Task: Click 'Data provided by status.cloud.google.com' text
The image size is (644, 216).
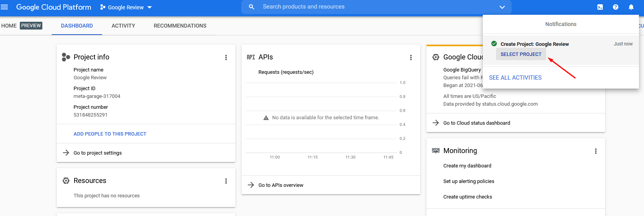Action: pos(491,104)
